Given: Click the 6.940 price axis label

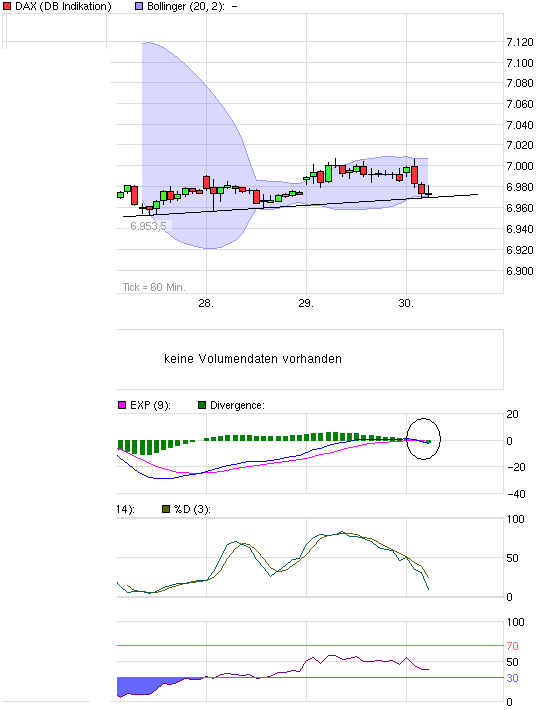Looking at the screenshot, I should coord(520,229).
